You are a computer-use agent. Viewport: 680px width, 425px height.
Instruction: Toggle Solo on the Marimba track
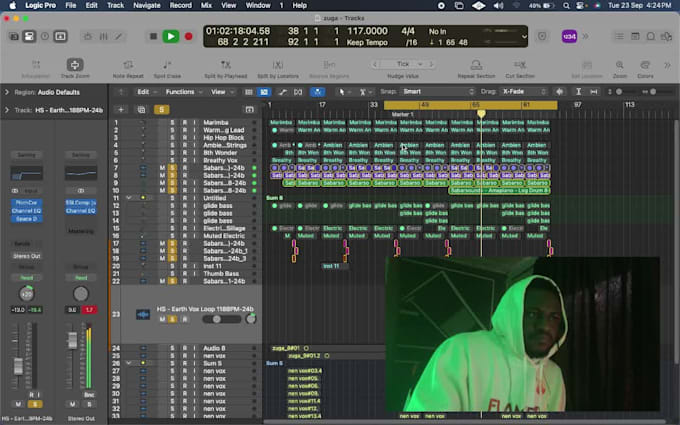(x=172, y=123)
